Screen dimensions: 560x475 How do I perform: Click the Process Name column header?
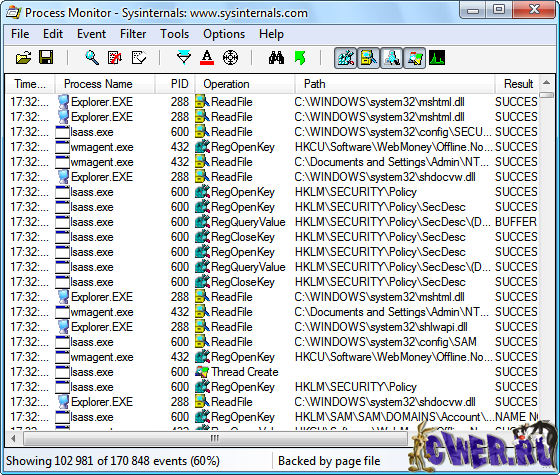(105, 84)
